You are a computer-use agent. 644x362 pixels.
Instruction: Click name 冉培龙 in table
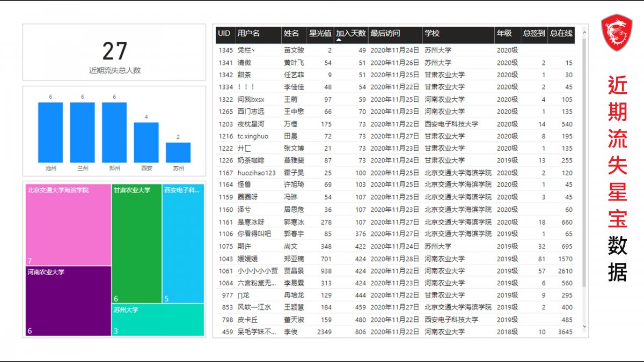pyautogui.click(x=294, y=295)
